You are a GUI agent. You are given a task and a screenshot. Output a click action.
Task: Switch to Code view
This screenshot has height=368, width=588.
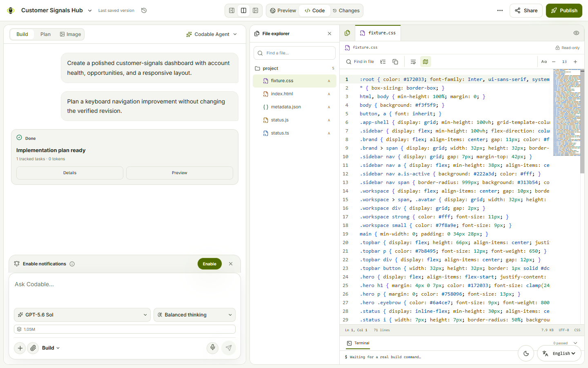click(314, 11)
